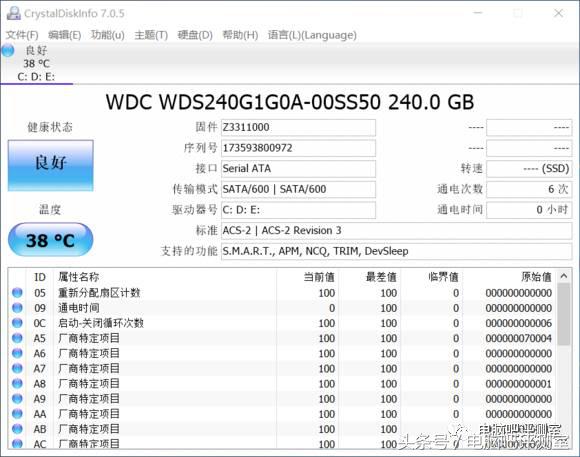Click the serial number field 173593800972
The width and height of the screenshot is (580, 457).
298,148
